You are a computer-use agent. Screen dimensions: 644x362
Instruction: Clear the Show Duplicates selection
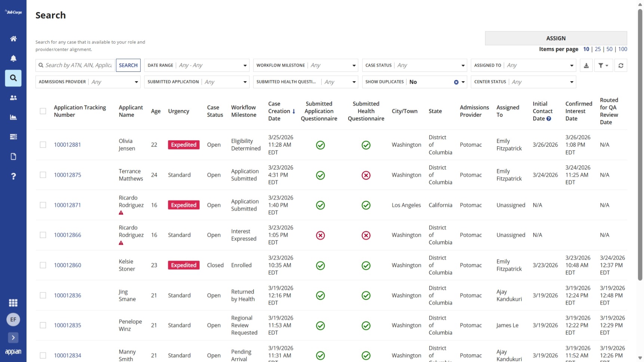pos(456,82)
